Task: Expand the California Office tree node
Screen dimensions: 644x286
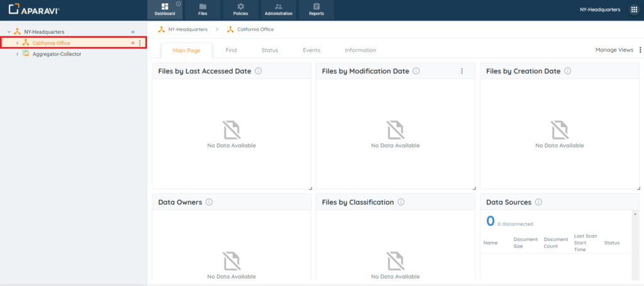Action: [x=17, y=43]
